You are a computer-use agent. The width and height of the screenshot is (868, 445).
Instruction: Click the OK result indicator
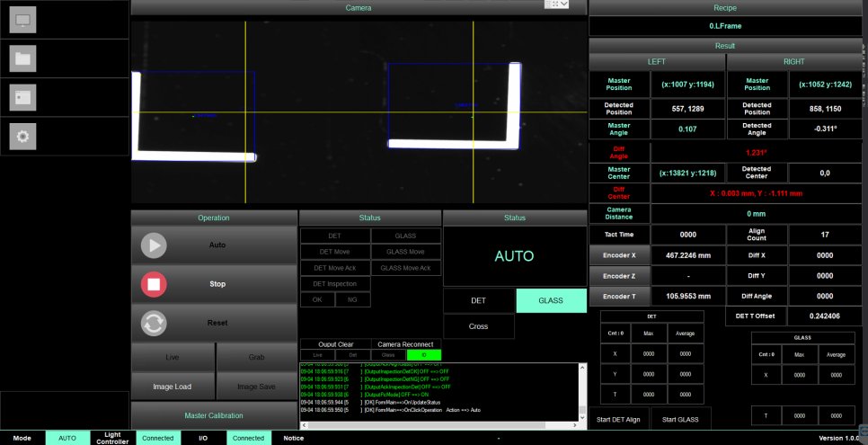pos(317,299)
